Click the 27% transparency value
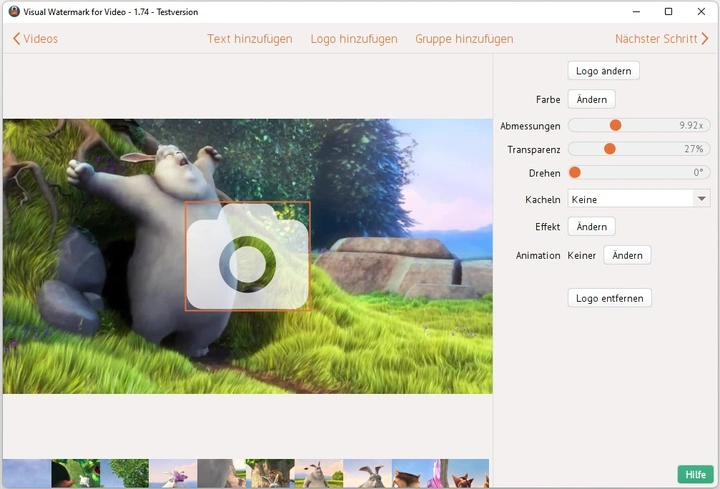This screenshot has width=720, height=489. pos(693,149)
